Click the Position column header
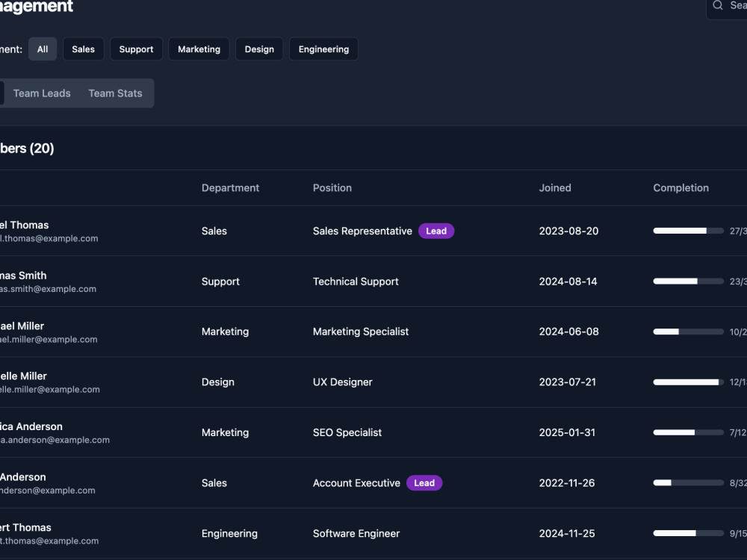 tap(332, 187)
